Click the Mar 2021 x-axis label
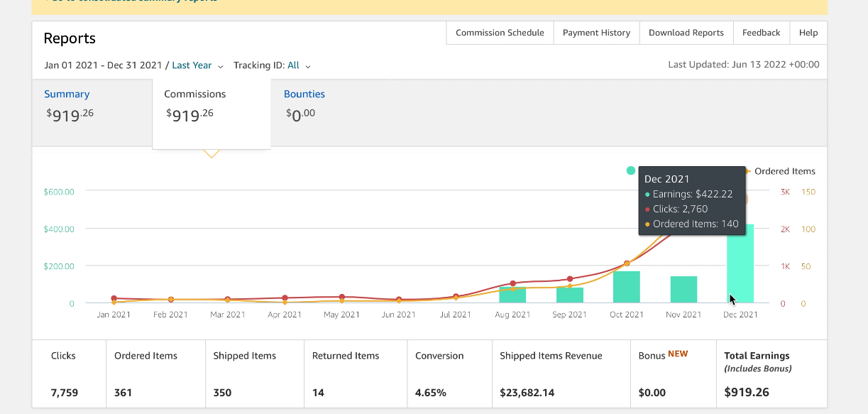This screenshot has width=868, height=414. [228, 315]
